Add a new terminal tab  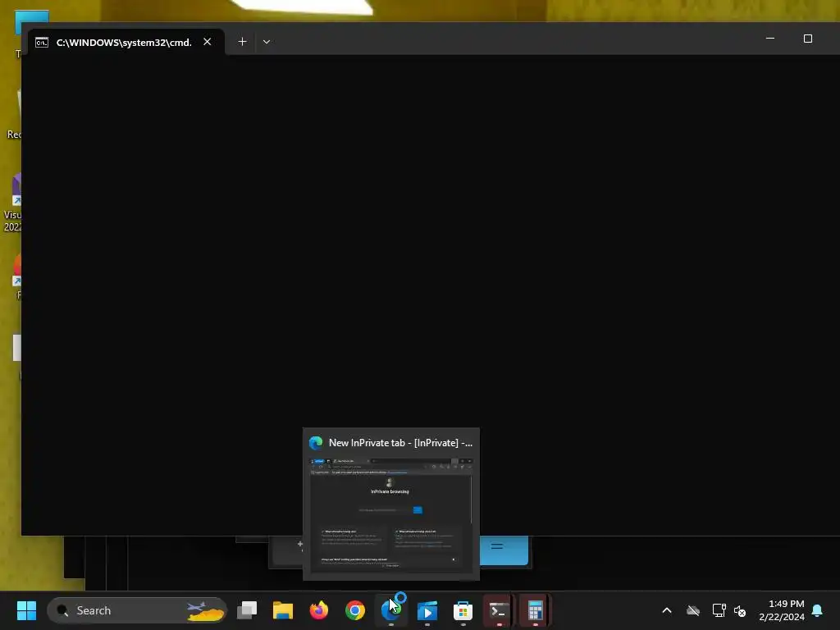click(x=242, y=42)
